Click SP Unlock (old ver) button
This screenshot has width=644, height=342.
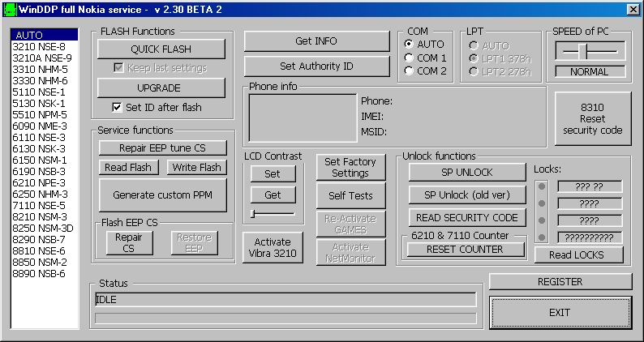[467, 195]
